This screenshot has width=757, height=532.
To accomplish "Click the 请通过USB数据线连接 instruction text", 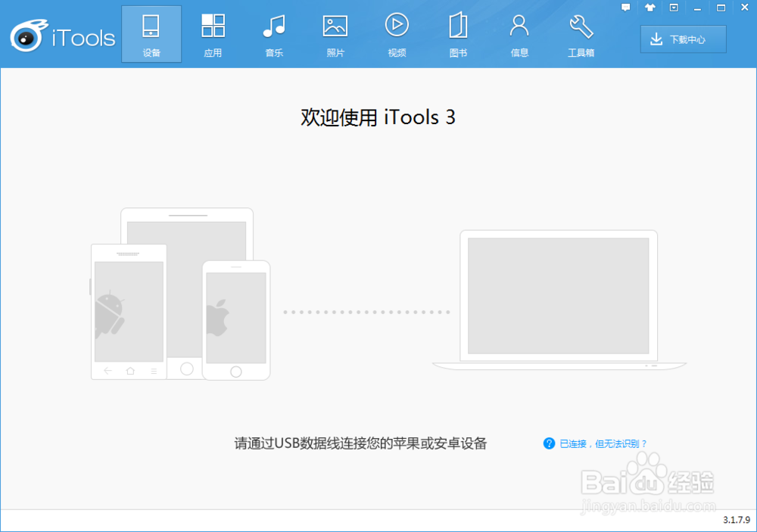I will point(360,443).
